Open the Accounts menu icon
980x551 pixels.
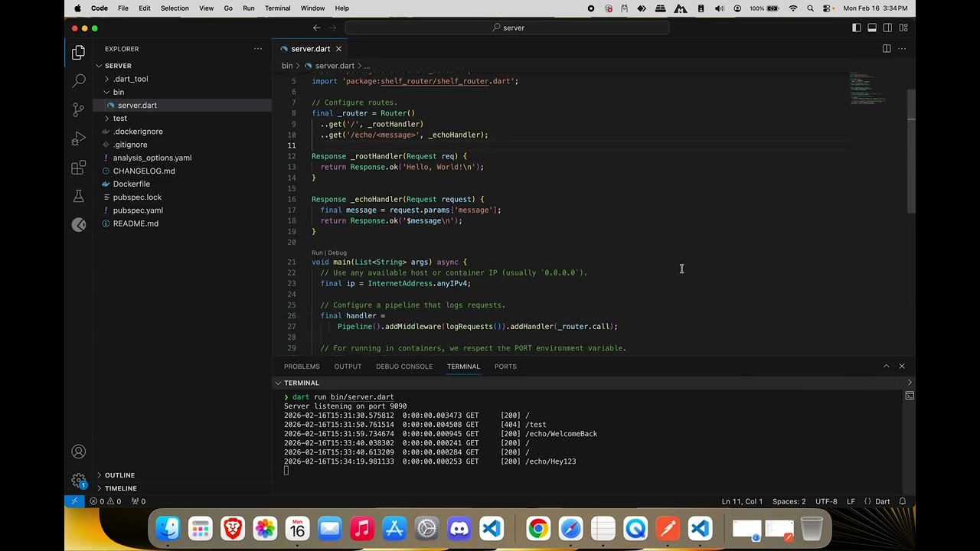(x=78, y=452)
